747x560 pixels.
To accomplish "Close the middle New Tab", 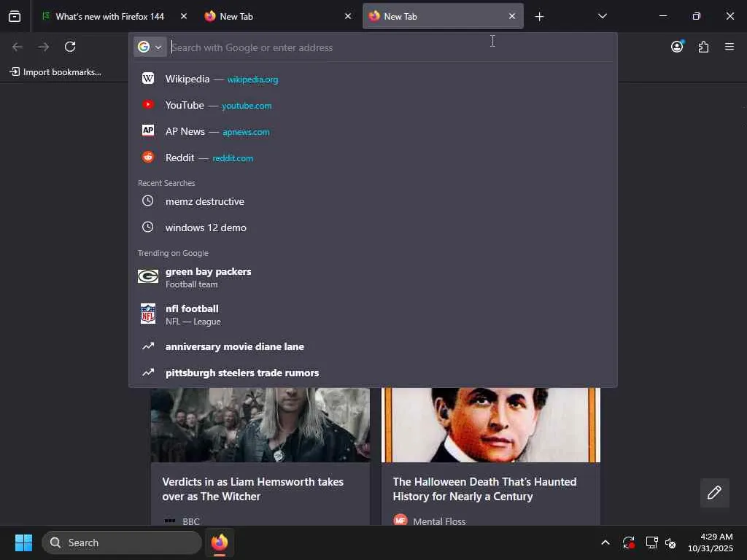I will pos(348,16).
